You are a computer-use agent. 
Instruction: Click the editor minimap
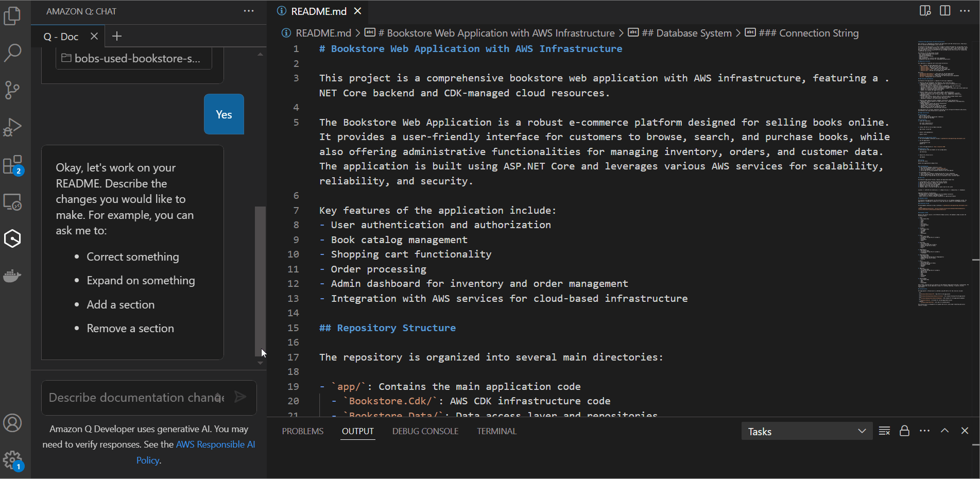pos(942,174)
